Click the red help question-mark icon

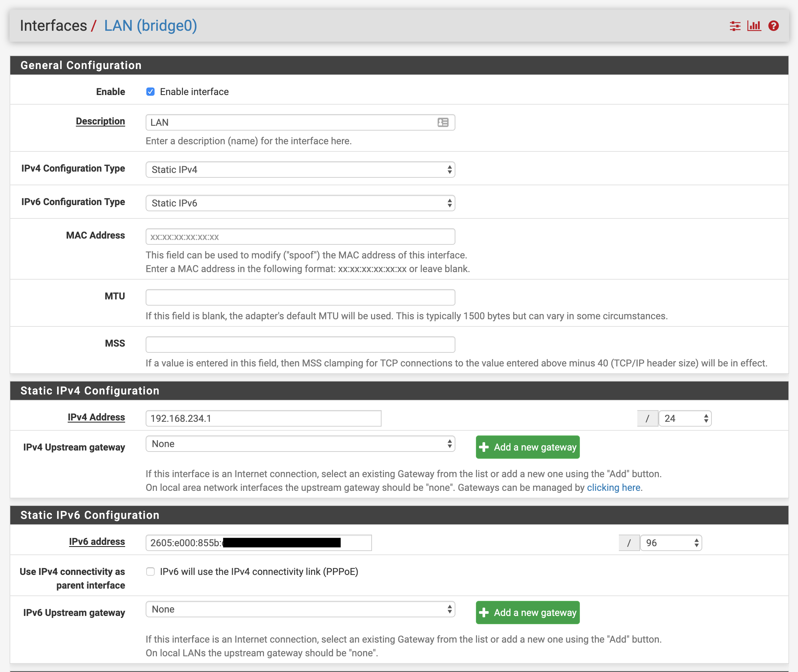pyautogui.click(x=773, y=26)
